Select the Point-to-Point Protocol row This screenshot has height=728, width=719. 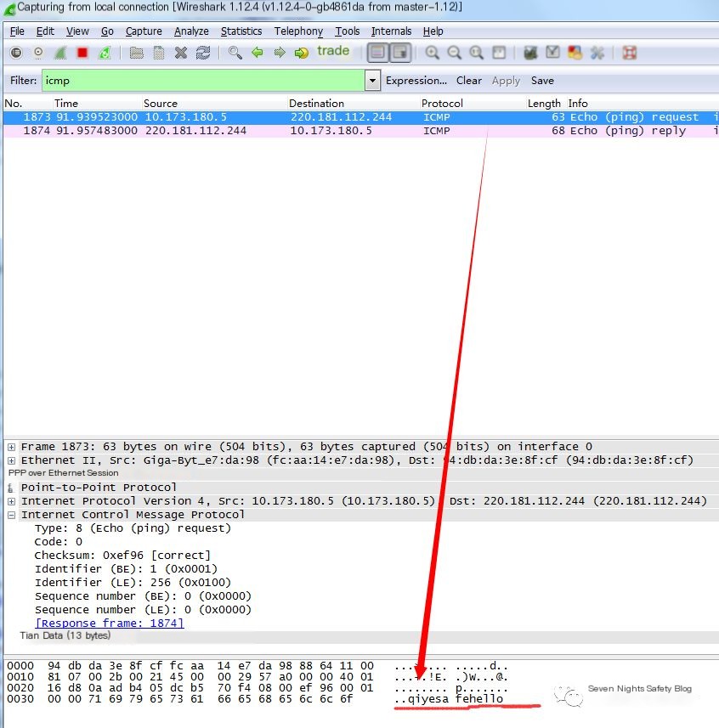361,488
